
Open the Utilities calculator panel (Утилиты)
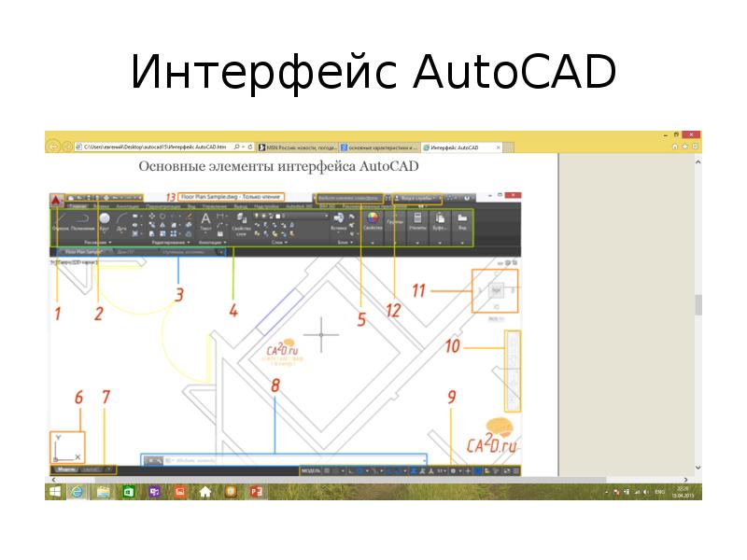coord(417,221)
